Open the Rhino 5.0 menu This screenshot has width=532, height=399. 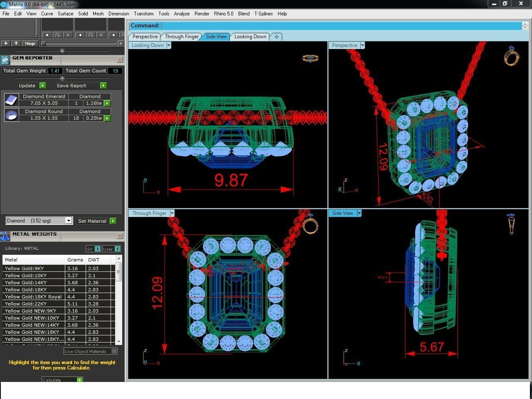[224, 14]
